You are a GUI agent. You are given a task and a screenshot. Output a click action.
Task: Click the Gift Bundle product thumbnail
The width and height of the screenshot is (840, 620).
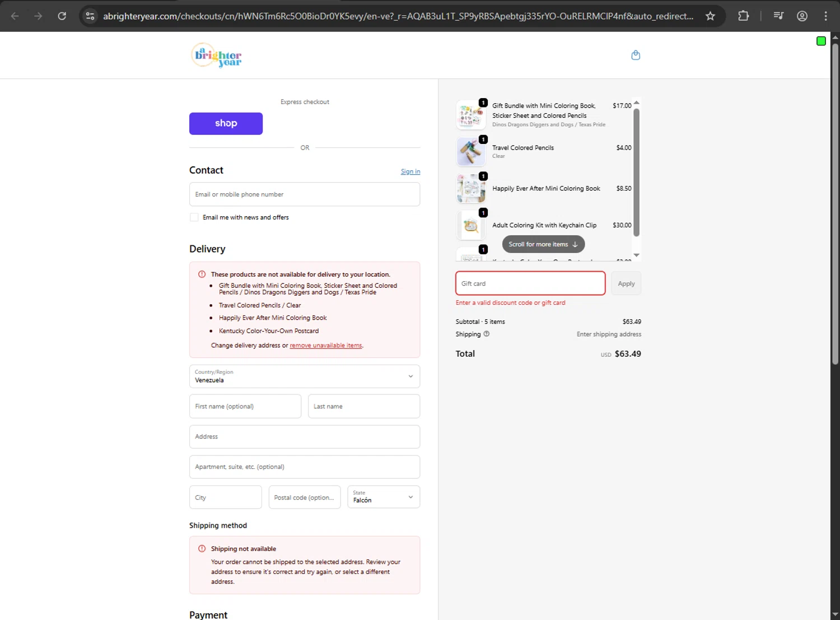471,115
